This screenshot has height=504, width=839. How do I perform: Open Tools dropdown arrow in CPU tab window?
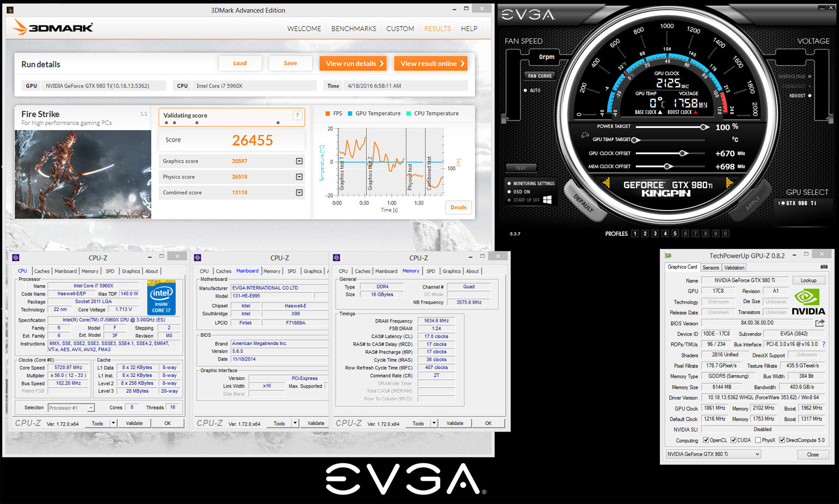[x=113, y=423]
